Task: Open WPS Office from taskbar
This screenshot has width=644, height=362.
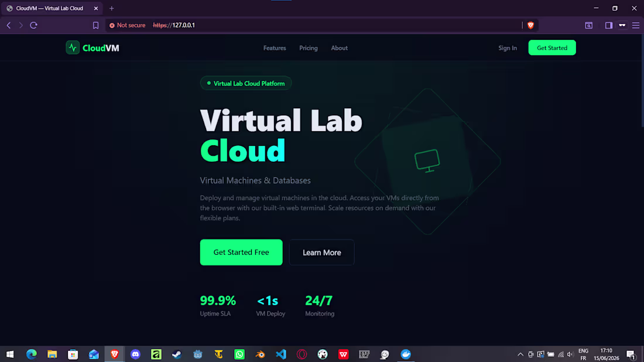Action: pyautogui.click(x=343, y=354)
